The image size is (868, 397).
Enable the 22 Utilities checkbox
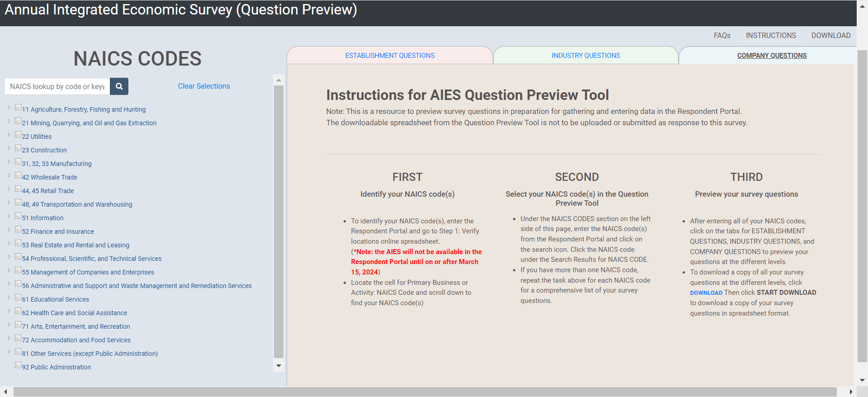coord(18,135)
